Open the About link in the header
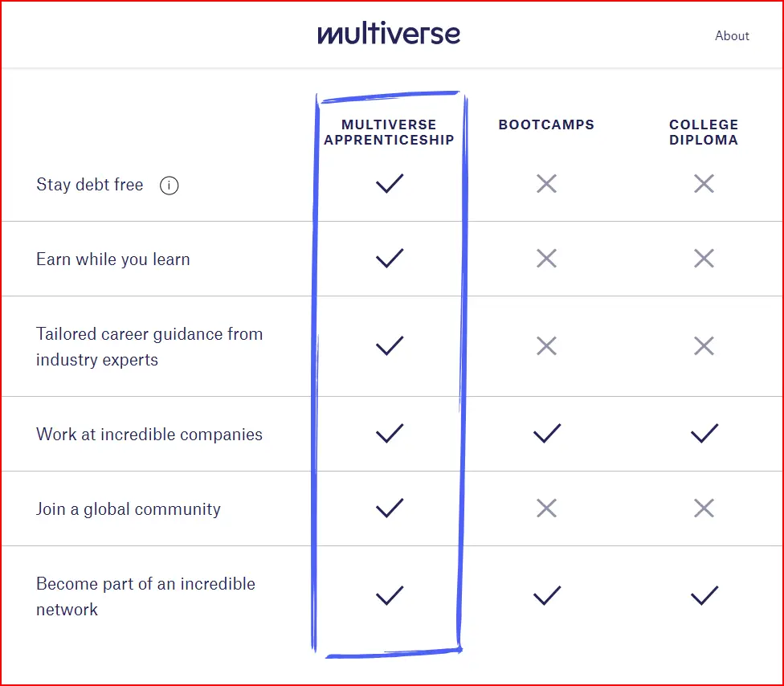The image size is (784, 686). pos(732,36)
